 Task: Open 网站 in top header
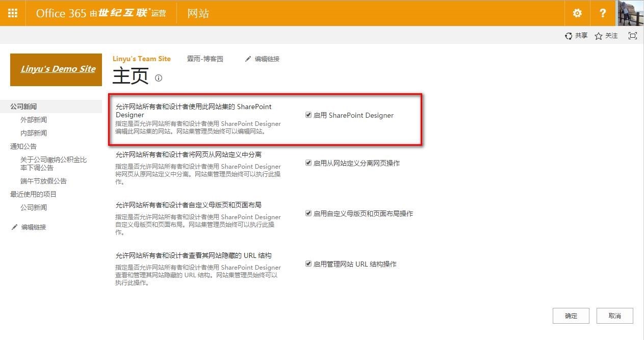pyautogui.click(x=198, y=13)
